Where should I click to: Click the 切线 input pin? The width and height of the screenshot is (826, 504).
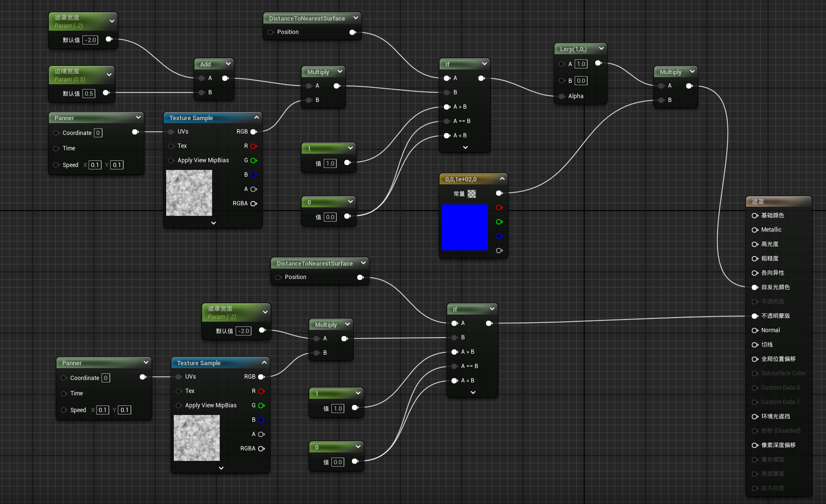755,345
